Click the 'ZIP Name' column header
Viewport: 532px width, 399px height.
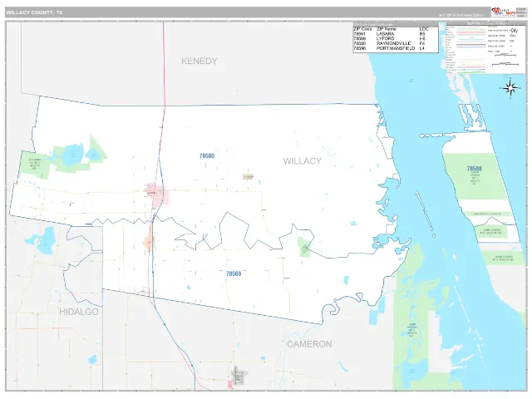click(x=386, y=29)
